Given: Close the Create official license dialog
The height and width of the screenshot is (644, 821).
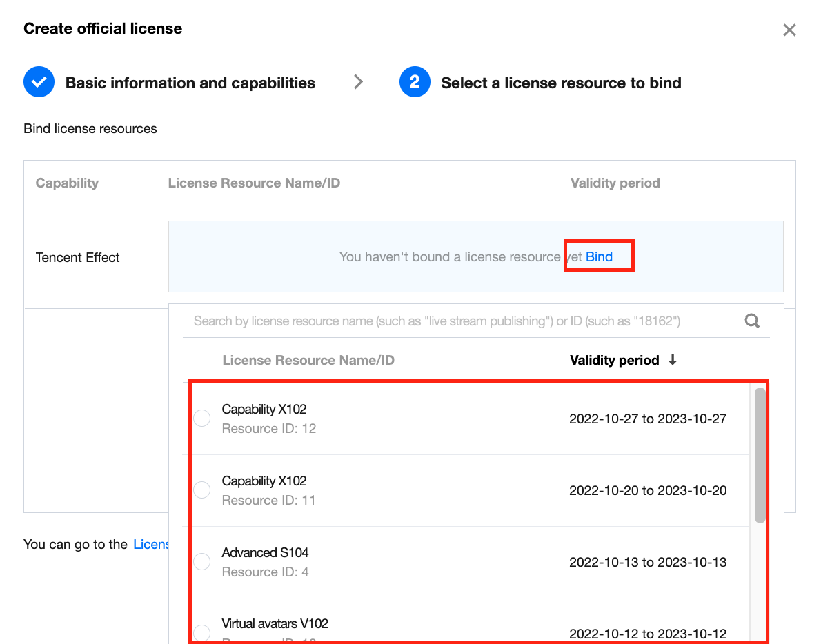Looking at the screenshot, I should (x=789, y=30).
